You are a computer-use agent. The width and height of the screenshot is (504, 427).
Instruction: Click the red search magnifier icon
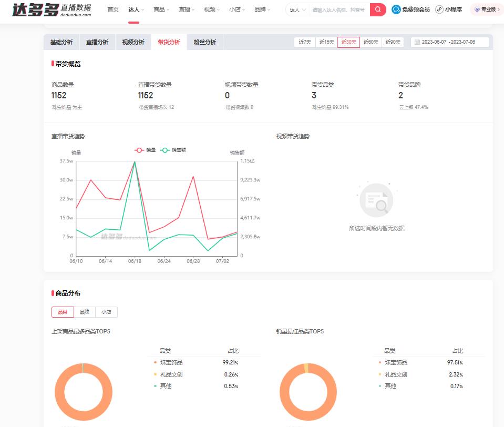coord(377,9)
